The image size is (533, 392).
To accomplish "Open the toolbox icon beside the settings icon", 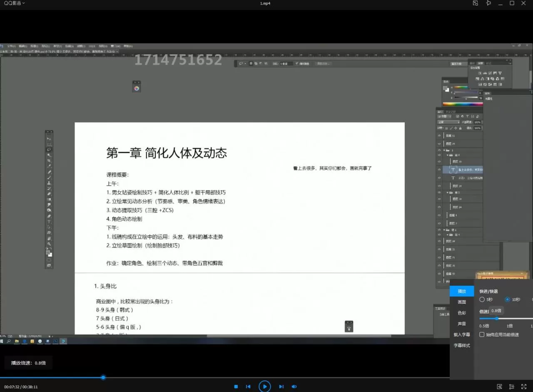I will (x=500, y=387).
